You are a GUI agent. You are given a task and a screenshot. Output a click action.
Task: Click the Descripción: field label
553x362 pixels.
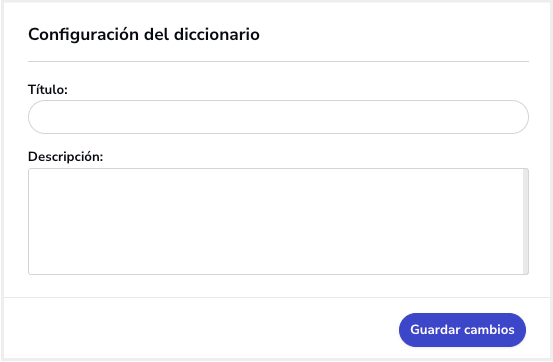[x=66, y=157]
